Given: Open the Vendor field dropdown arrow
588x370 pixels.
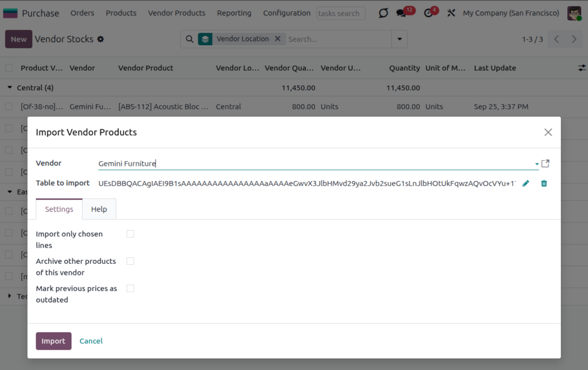Looking at the screenshot, I should pos(536,164).
